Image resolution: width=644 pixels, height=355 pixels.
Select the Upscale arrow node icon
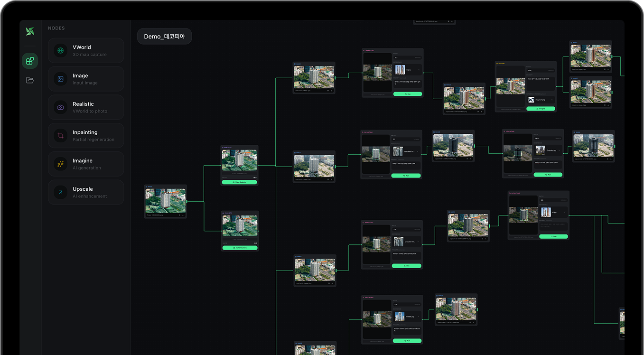[60, 192]
